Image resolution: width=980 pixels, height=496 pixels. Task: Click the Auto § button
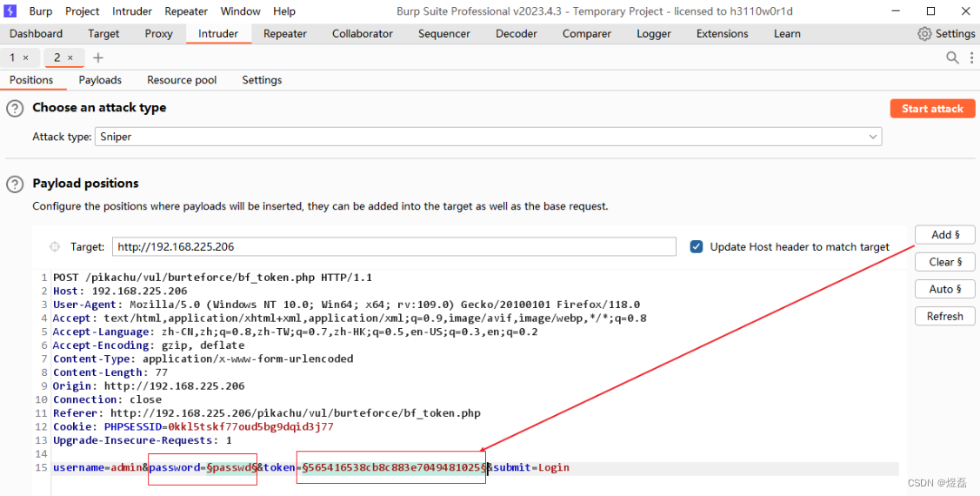point(945,289)
